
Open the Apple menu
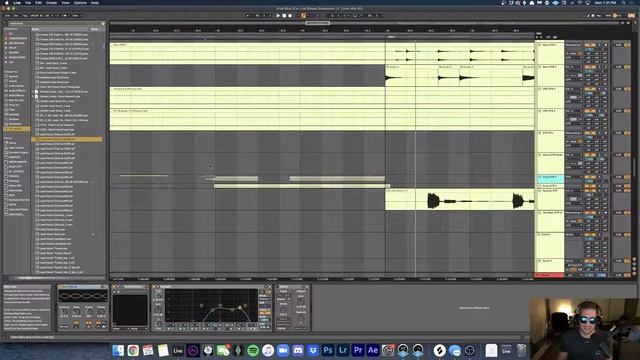point(7,2)
